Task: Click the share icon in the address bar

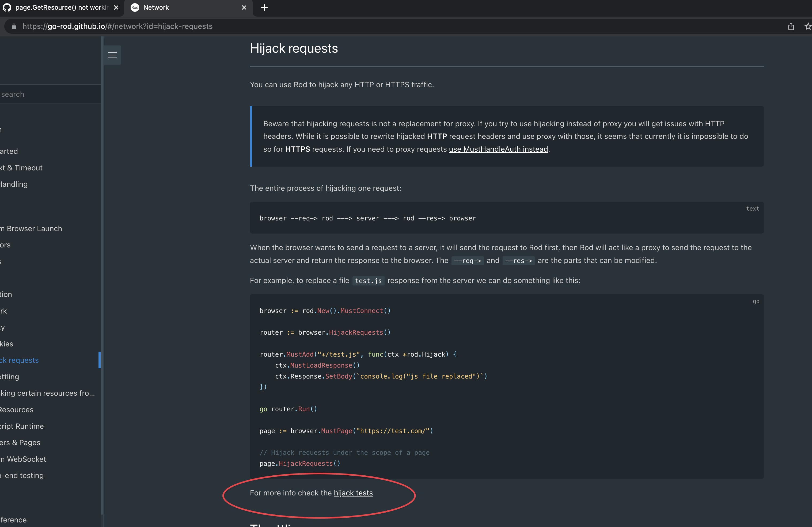Action: [791, 26]
